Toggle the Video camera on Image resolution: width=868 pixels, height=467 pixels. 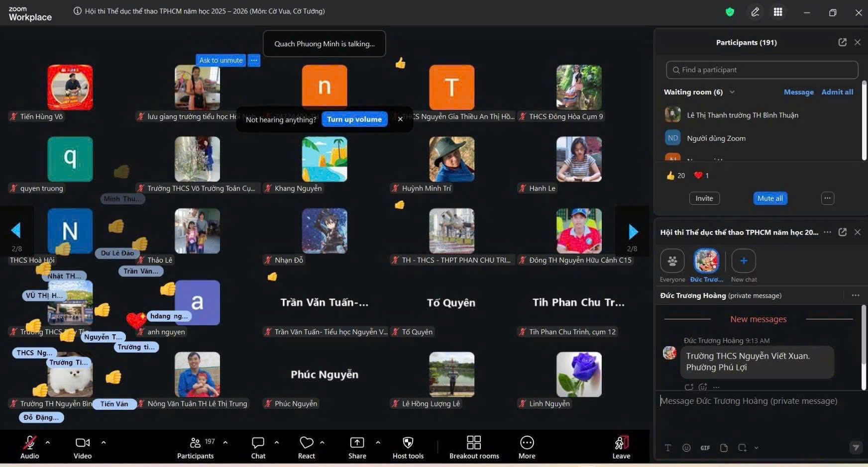(83, 447)
